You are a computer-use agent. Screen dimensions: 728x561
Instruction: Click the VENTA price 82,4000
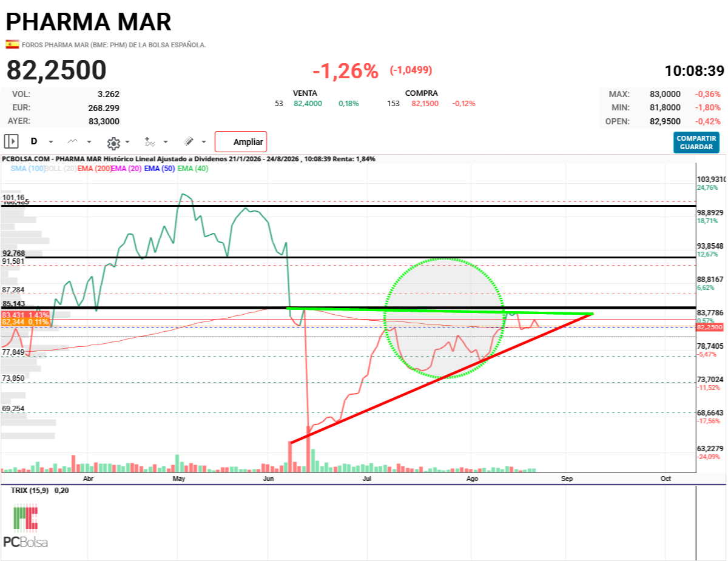click(x=308, y=104)
